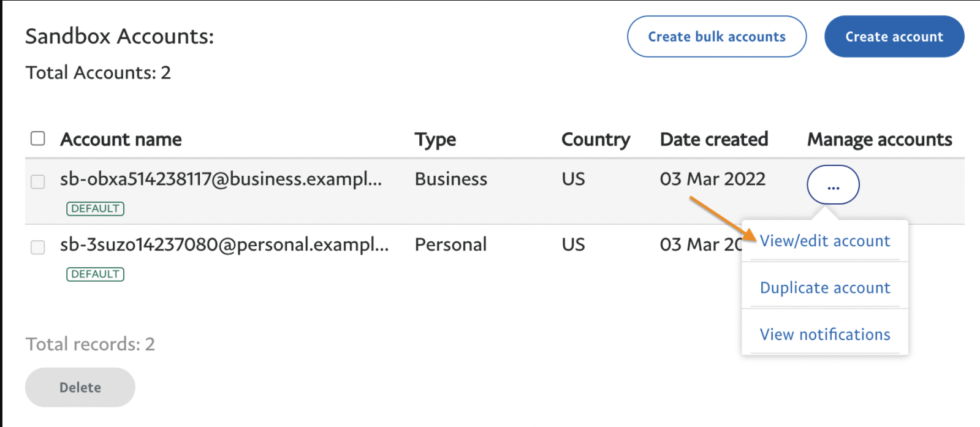Click the Date created column header
The height and width of the screenshot is (427, 980).
[713, 140]
